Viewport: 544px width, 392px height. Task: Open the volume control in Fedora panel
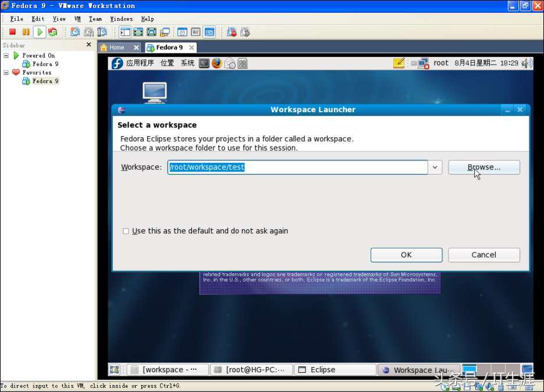coord(527,63)
